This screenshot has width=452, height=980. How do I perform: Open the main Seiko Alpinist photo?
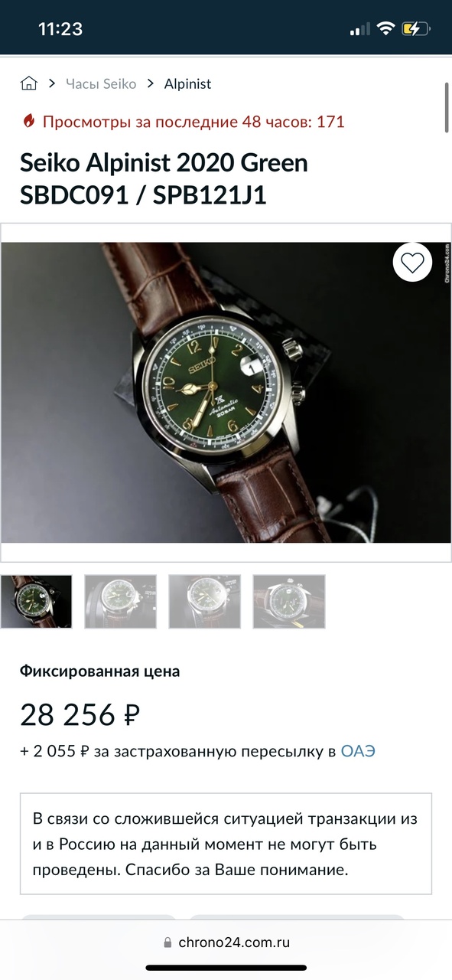[x=226, y=393]
